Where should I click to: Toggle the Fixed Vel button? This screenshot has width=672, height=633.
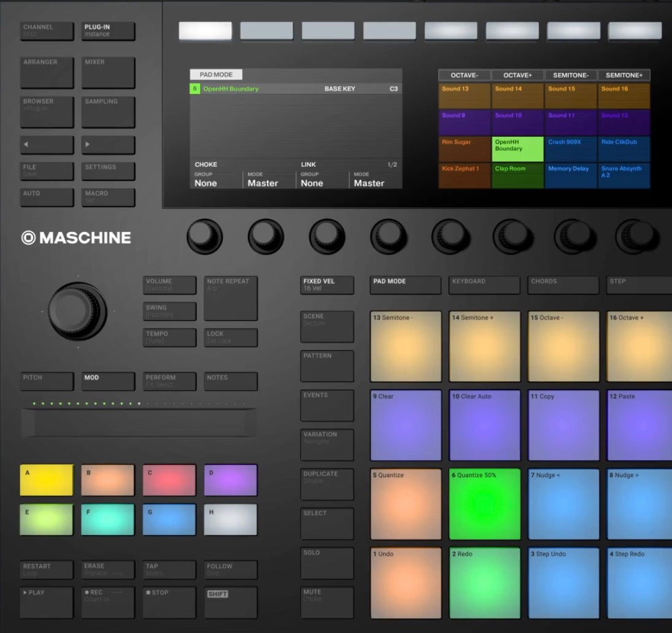(x=327, y=285)
